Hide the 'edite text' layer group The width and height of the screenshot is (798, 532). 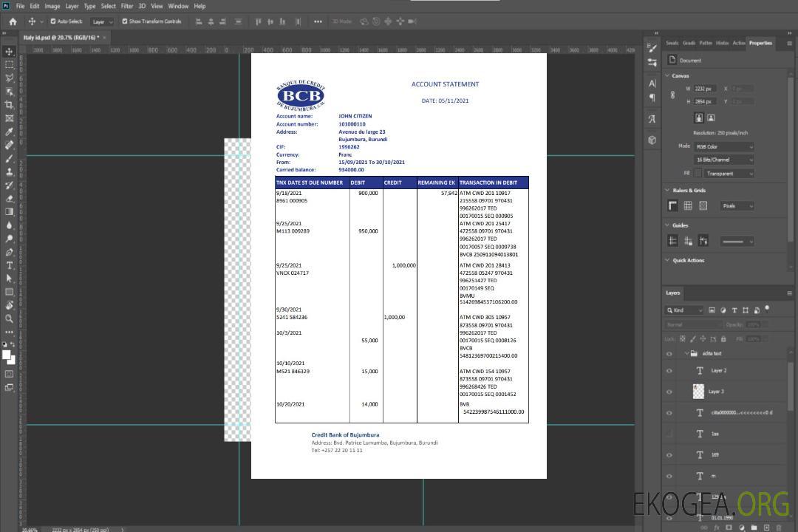[669, 354]
